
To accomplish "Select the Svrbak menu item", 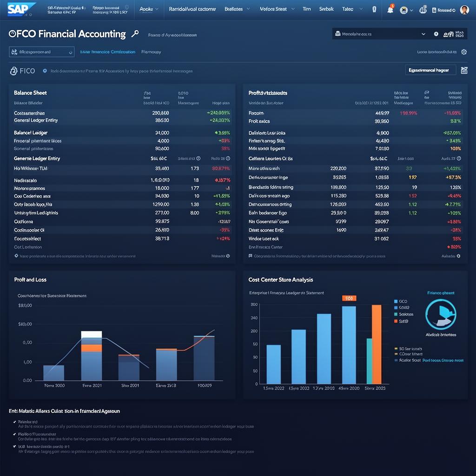I will pyautogui.click(x=326, y=9).
